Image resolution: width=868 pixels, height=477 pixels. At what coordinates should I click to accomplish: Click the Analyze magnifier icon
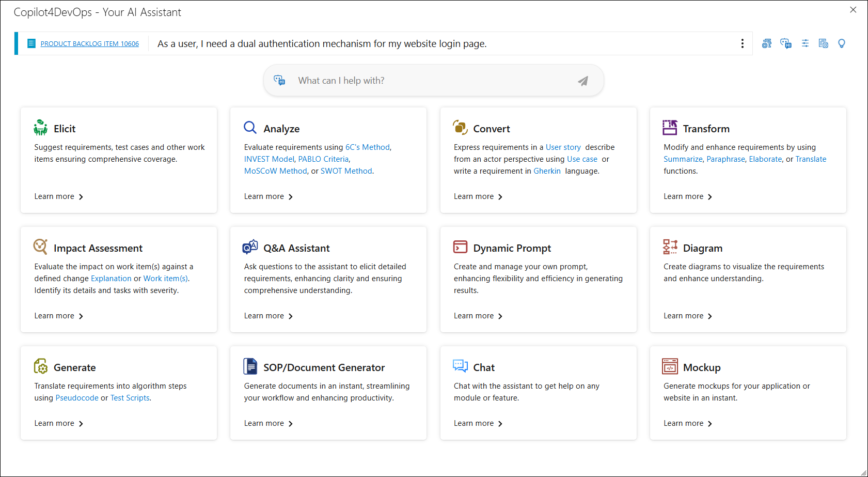250,128
